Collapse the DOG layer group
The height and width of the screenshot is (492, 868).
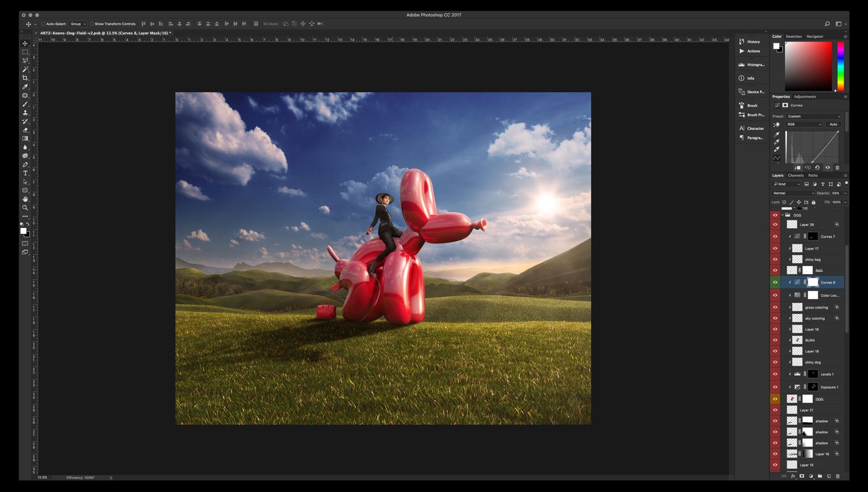(x=782, y=215)
